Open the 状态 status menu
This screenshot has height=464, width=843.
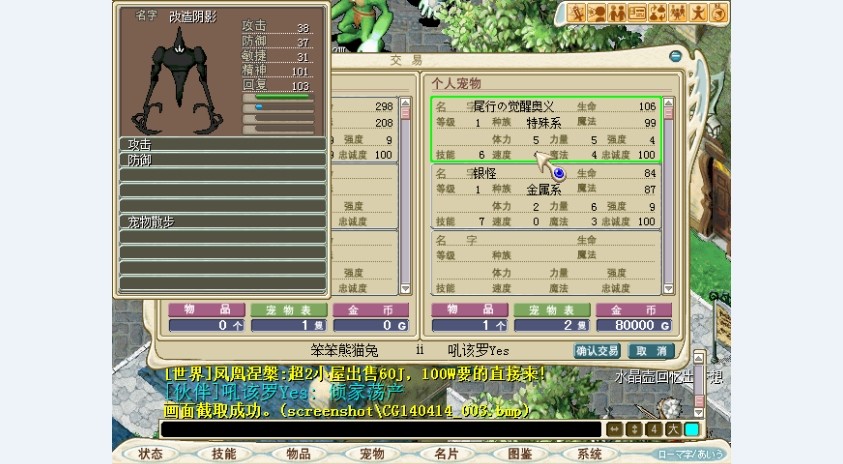pos(150,453)
